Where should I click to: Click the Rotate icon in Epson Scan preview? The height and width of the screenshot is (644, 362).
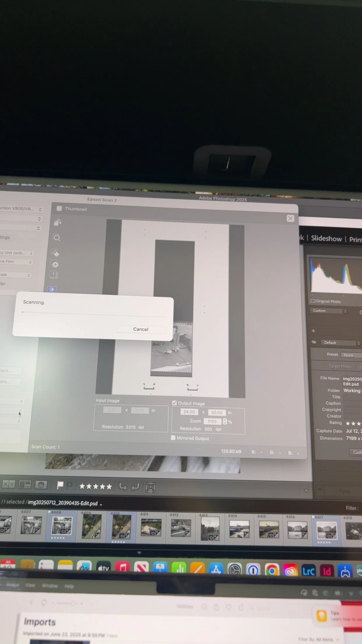coord(57,223)
